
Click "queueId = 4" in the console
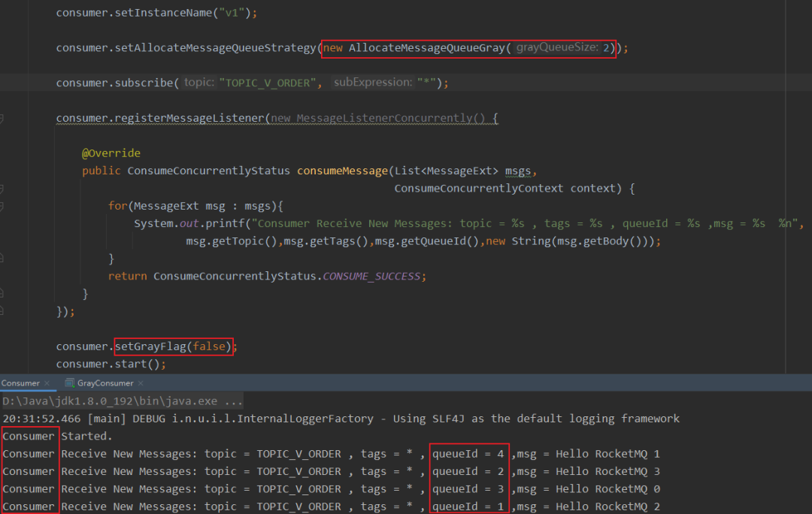point(468,454)
